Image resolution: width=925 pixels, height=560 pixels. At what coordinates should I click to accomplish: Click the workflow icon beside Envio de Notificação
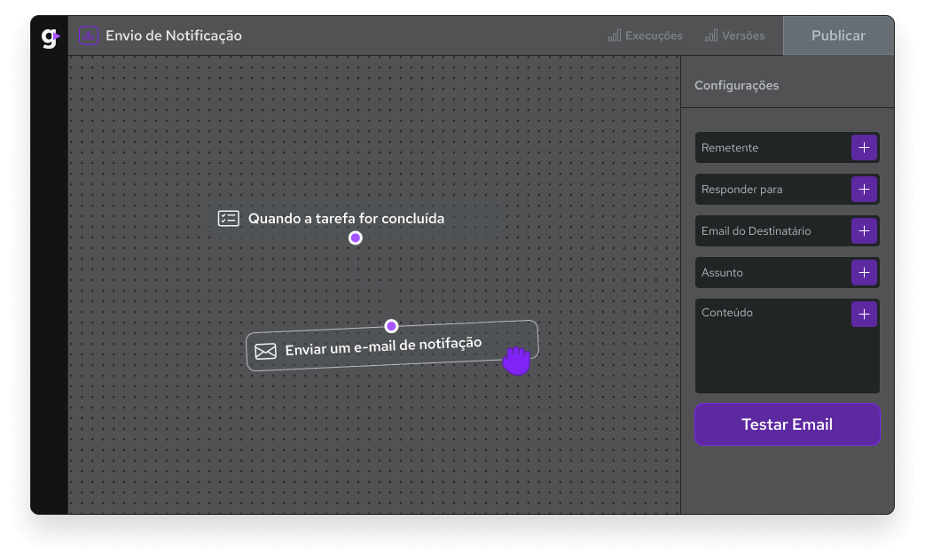(89, 36)
